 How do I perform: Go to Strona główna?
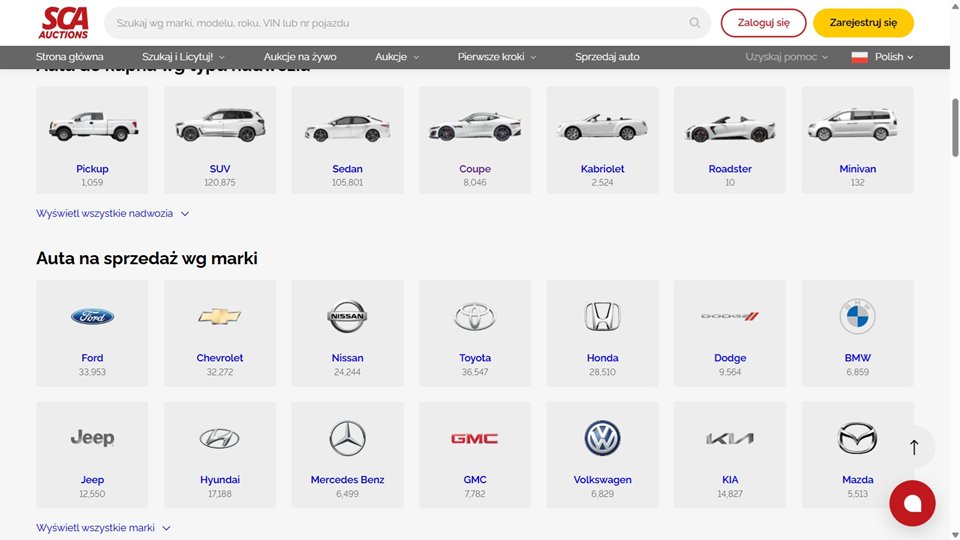(70, 57)
